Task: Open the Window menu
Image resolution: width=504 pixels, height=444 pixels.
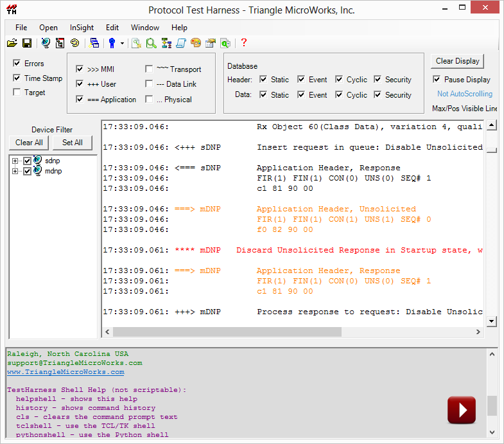Action: pos(145,28)
